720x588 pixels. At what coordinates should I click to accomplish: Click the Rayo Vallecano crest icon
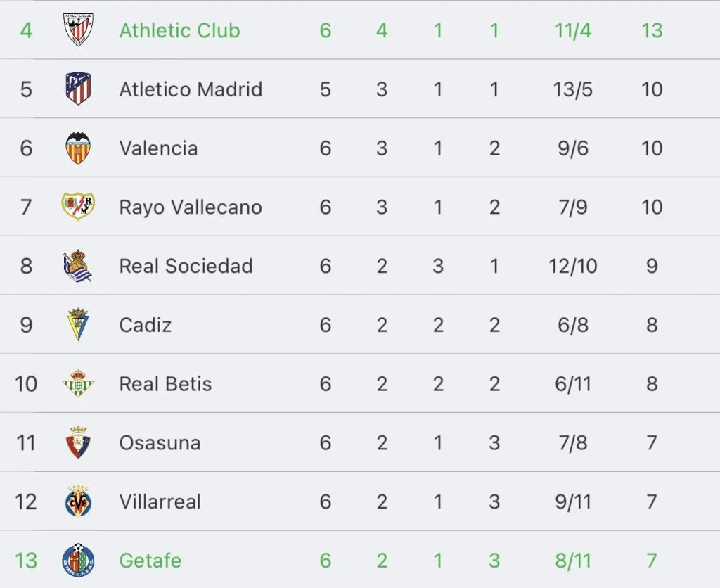click(x=78, y=207)
